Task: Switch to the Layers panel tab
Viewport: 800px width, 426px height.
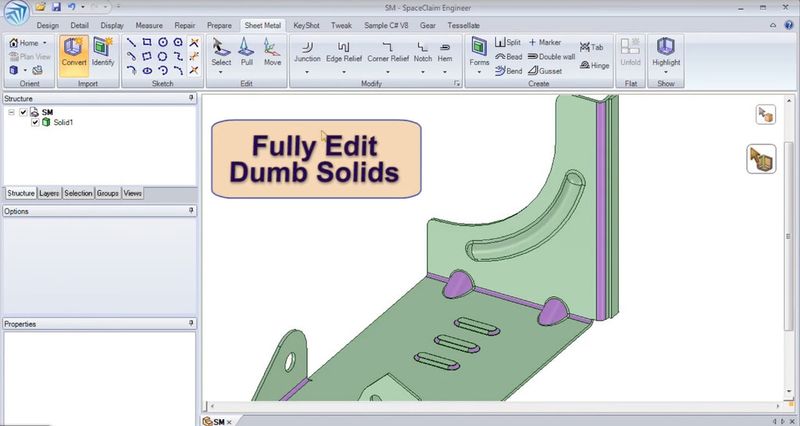Action: click(x=49, y=193)
